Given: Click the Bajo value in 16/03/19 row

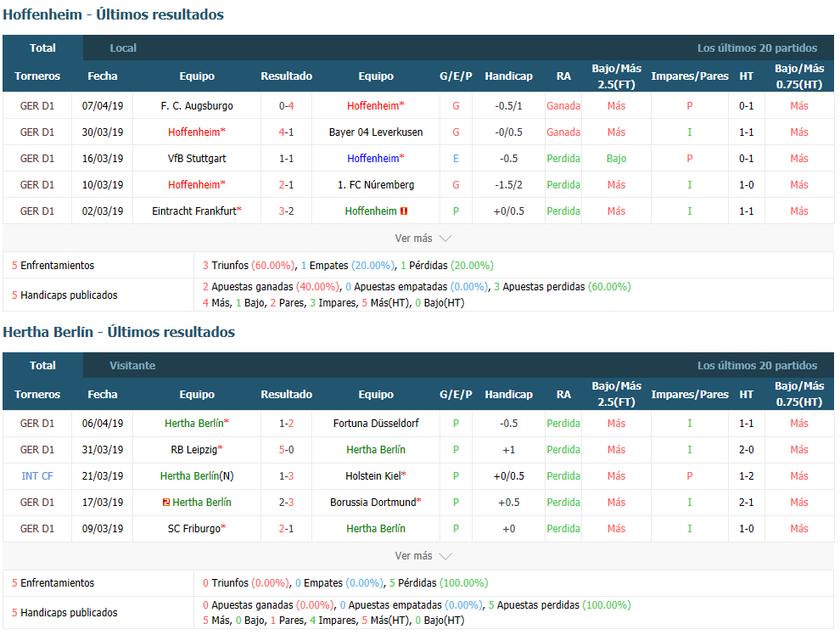Looking at the screenshot, I should click(616, 159).
